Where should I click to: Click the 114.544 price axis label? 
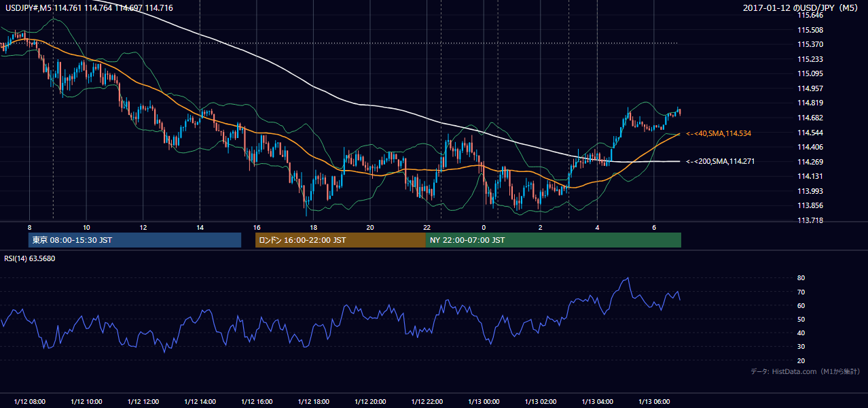click(810, 133)
